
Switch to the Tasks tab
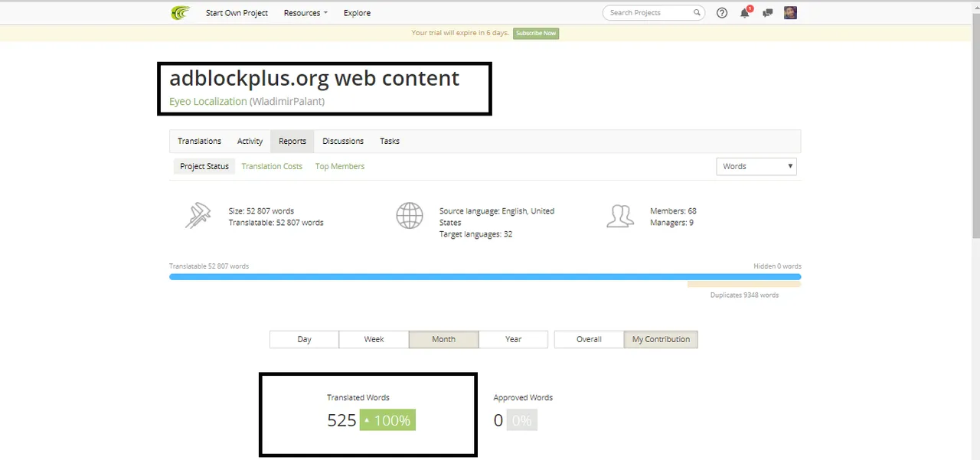tap(390, 141)
